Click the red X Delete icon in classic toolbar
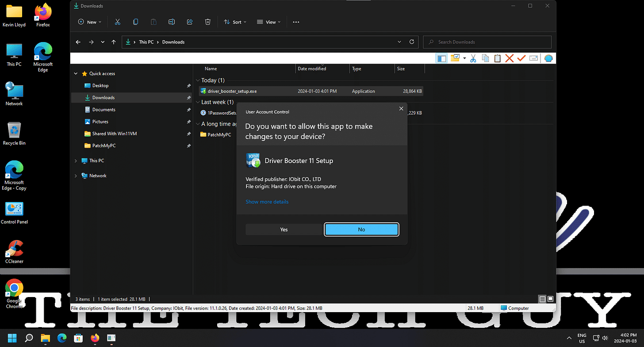This screenshot has height=347, width=644. point(509,58)
